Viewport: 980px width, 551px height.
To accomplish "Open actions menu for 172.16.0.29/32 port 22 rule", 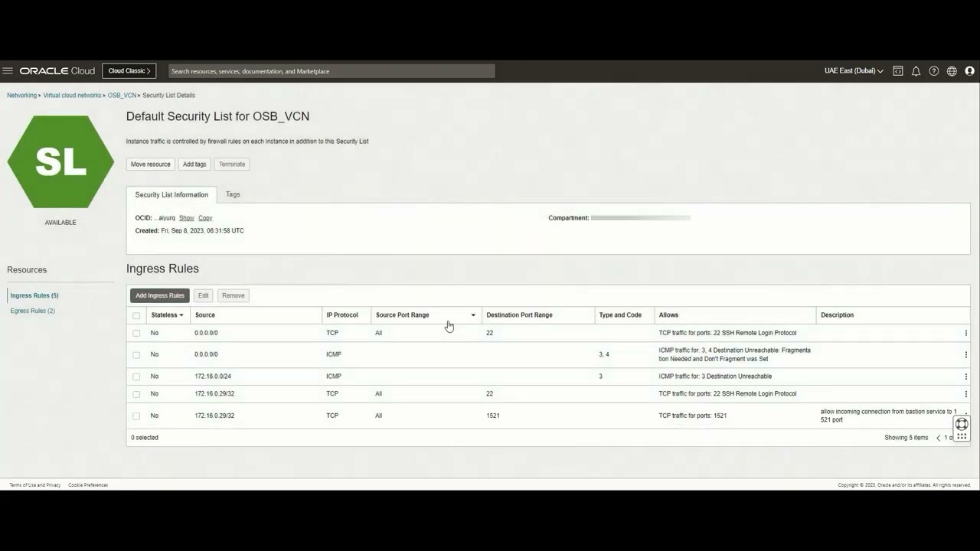I will (966, 394).
